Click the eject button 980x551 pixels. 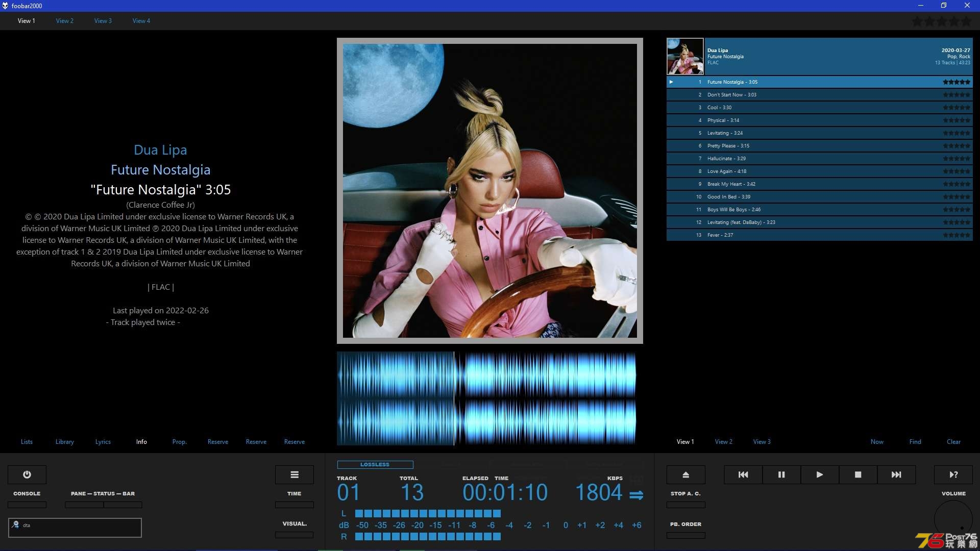coord(686,474)
